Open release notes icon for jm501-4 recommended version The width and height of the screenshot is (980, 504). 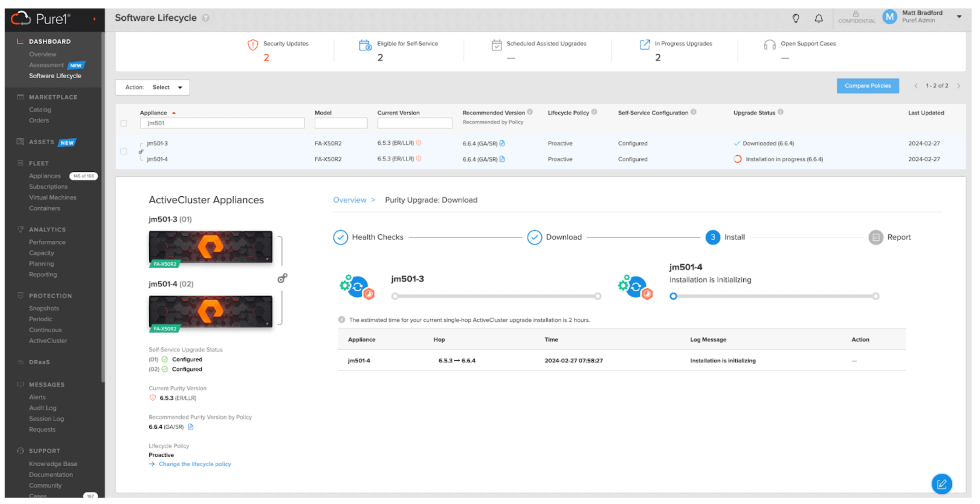click(x=502, y=159)
